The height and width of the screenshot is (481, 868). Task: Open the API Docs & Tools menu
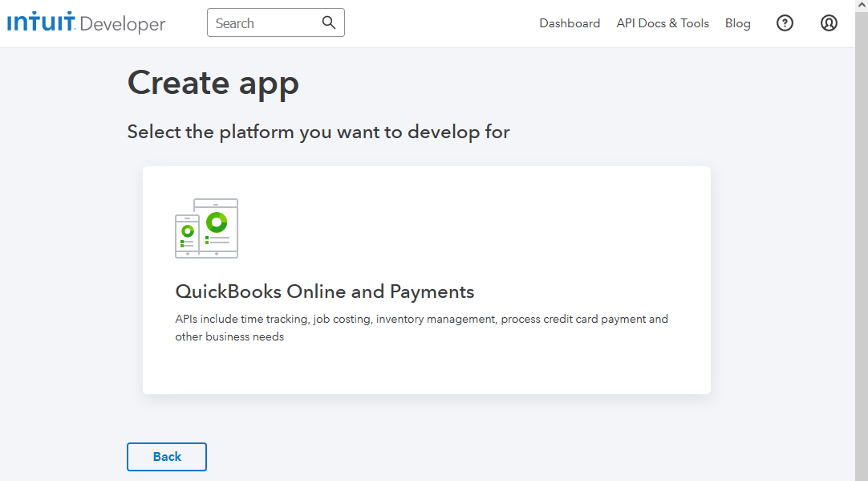coord(663,23)
